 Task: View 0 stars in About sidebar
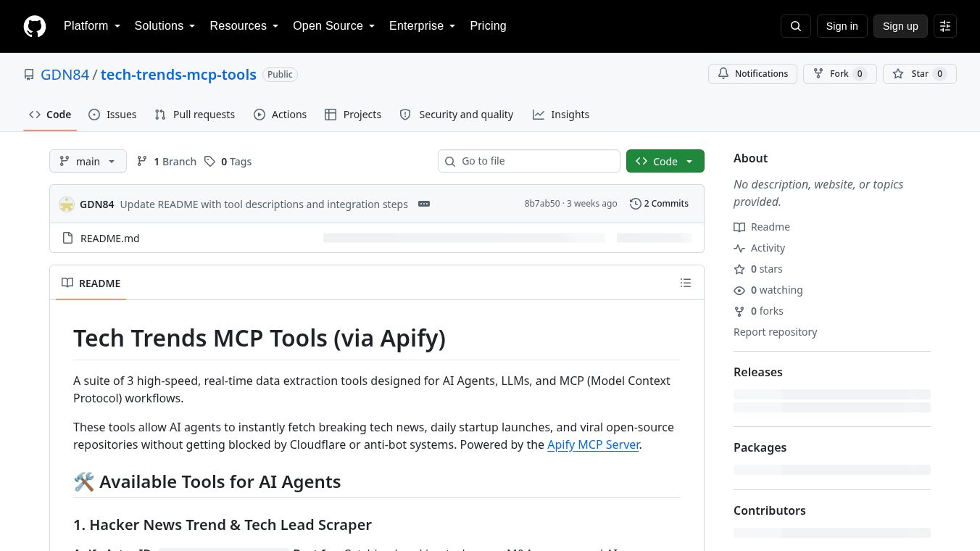tap(758, 269)
